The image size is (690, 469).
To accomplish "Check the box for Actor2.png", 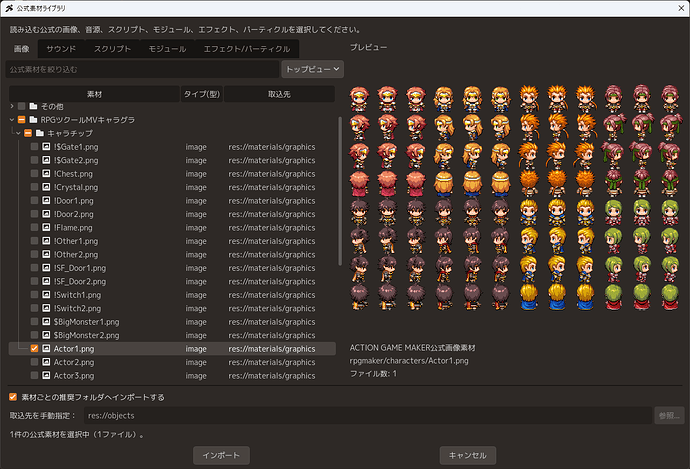I will [34, 362].
